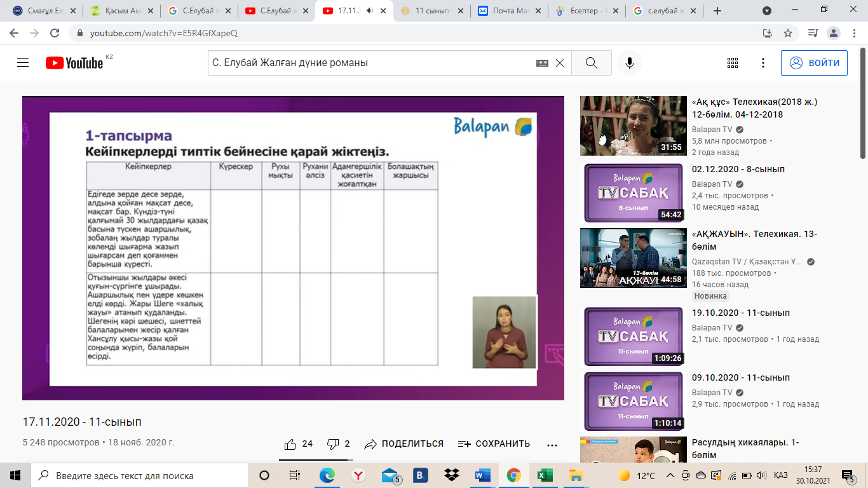This screenshot has height=488, width=868.
Task: Switch to Excel on the taskbar
Action: click(x=545, y=475)
